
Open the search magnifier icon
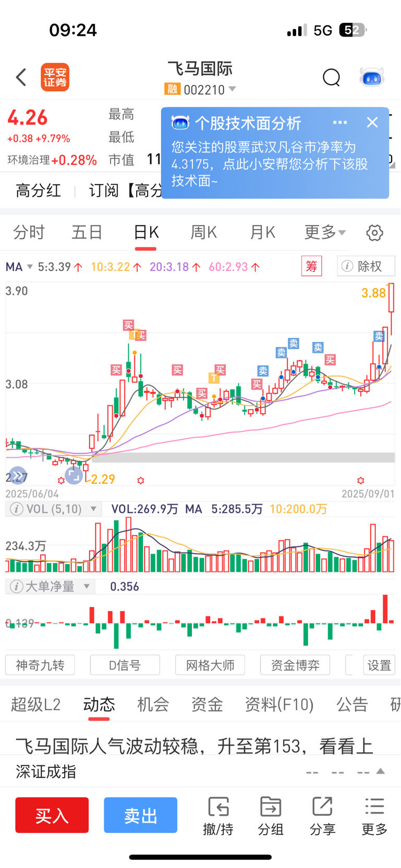331,78
